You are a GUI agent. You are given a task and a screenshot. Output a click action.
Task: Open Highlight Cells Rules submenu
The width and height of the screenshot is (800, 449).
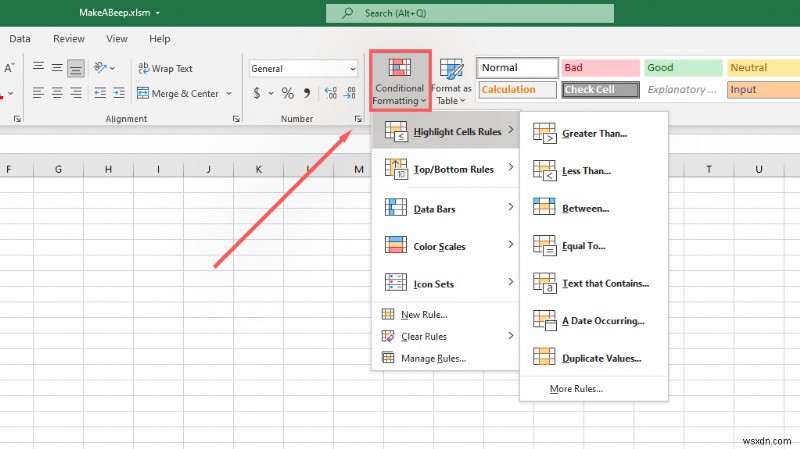pos(446,132)
